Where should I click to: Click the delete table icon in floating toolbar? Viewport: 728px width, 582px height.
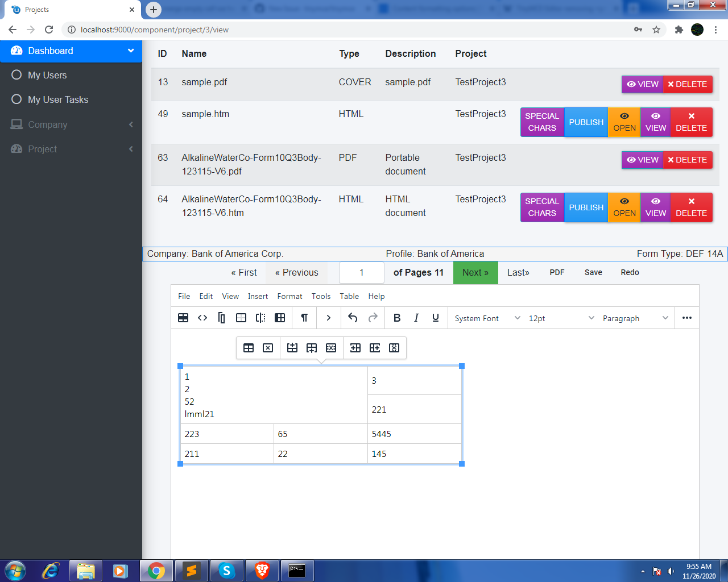tap(268, 347)
